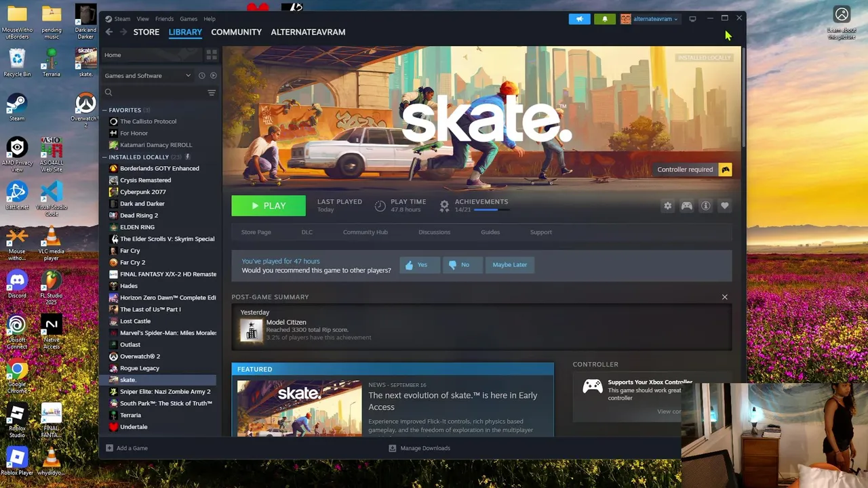The width and height of the screenshot is (868, 488).
Task: Open Battle.net desktop shortcut
Action: tap(17, 196)
